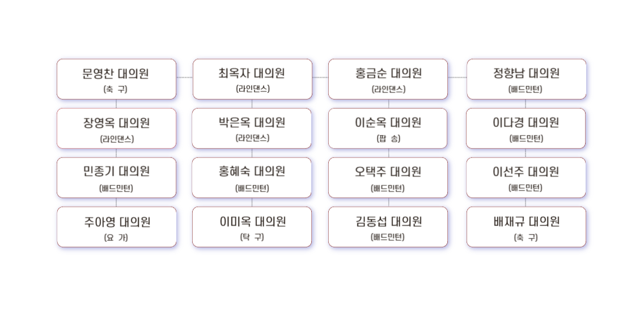Click 축구 label under 문영찬

116,89
